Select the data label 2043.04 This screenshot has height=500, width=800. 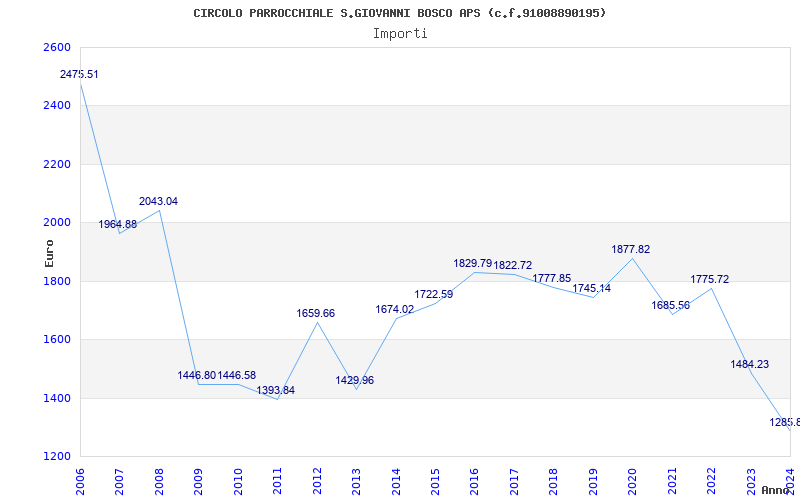(158, 202)
